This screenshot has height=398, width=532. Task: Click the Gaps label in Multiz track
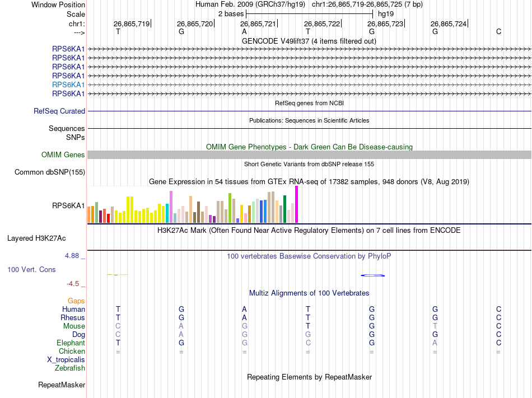pos(76,301)
